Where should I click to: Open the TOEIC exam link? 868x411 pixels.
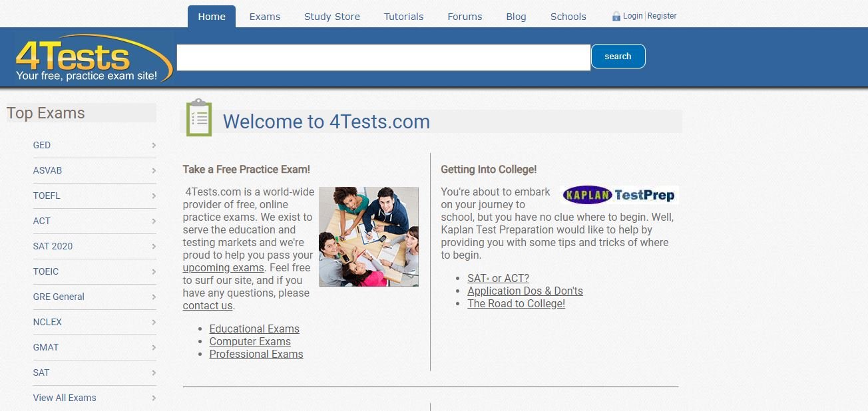pyautogui.click(x=46, y=271)
